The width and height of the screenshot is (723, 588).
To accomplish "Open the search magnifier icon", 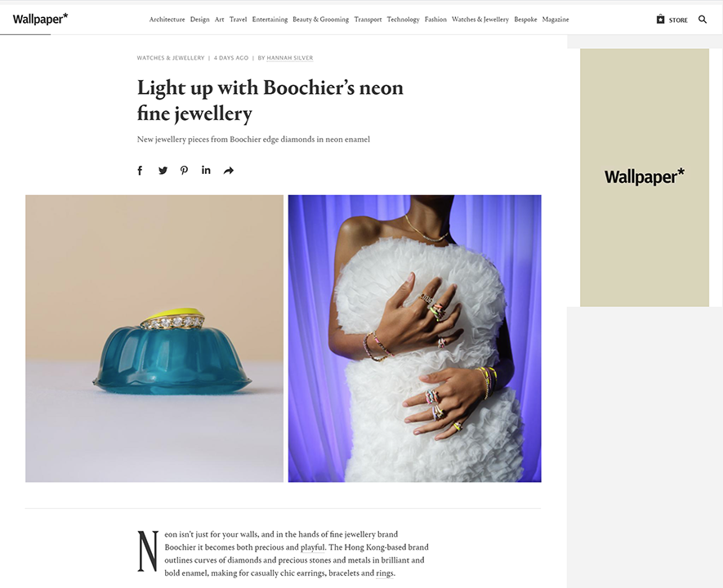I will (703, 20).
